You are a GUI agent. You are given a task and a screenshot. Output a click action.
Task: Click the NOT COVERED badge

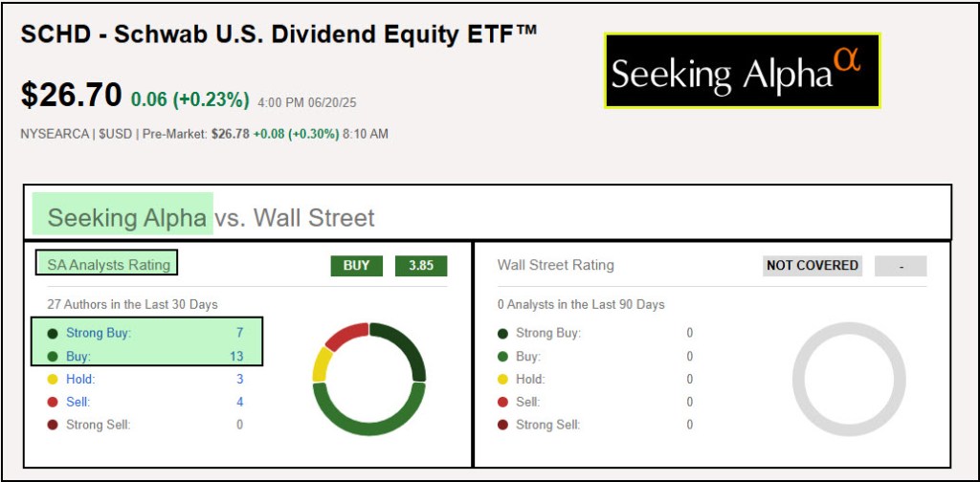point(813,266)
